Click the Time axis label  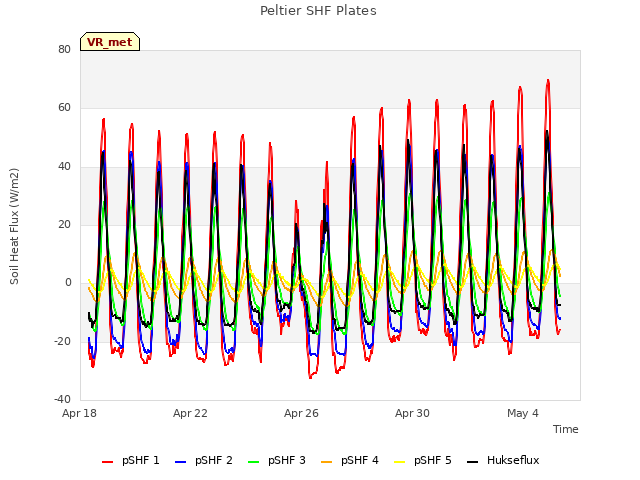coord(566,429)
